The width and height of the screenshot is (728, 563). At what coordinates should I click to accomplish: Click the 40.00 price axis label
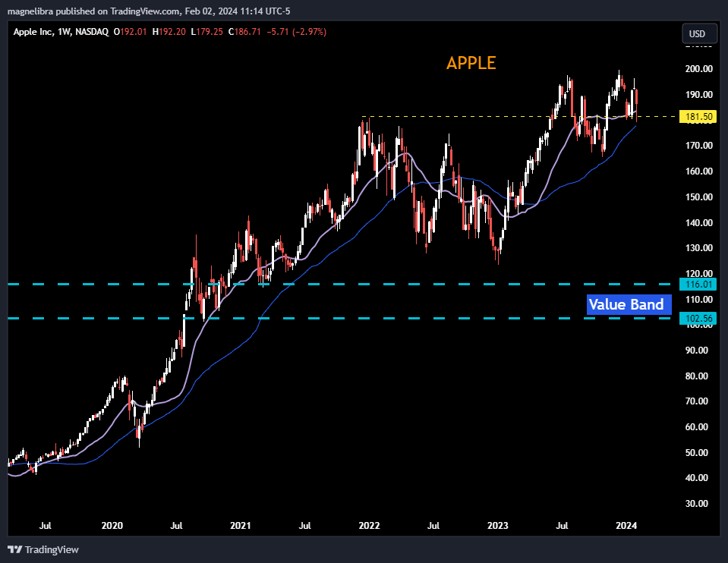pos(696,477)
